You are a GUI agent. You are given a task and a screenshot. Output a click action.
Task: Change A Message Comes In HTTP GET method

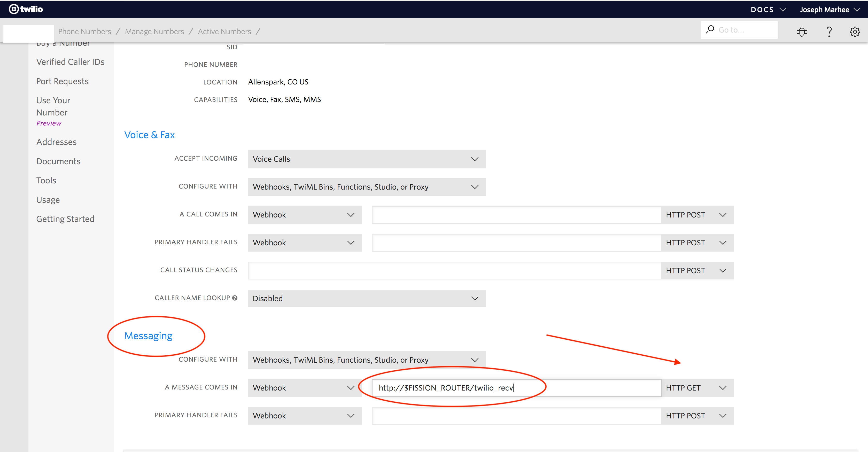click(697, 388)
